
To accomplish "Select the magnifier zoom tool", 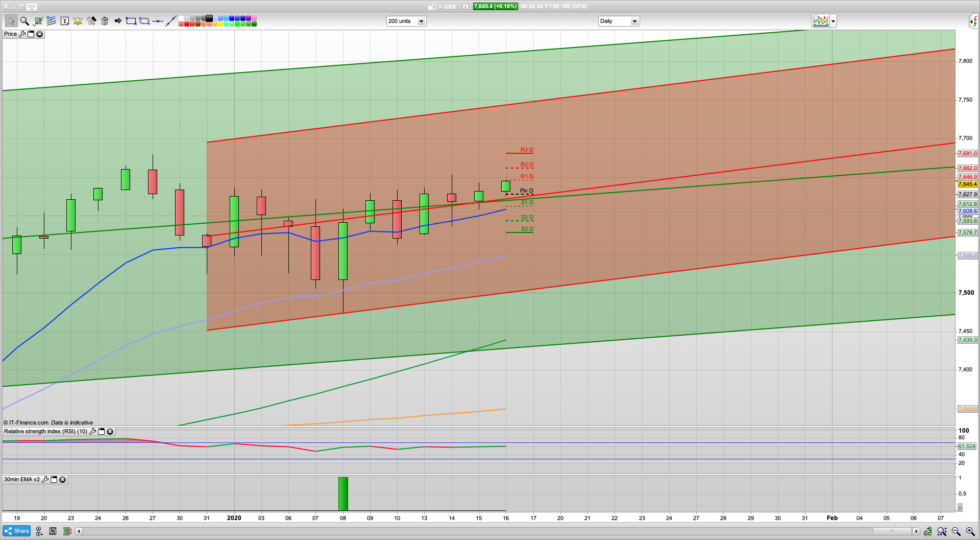I will (24, 21).
